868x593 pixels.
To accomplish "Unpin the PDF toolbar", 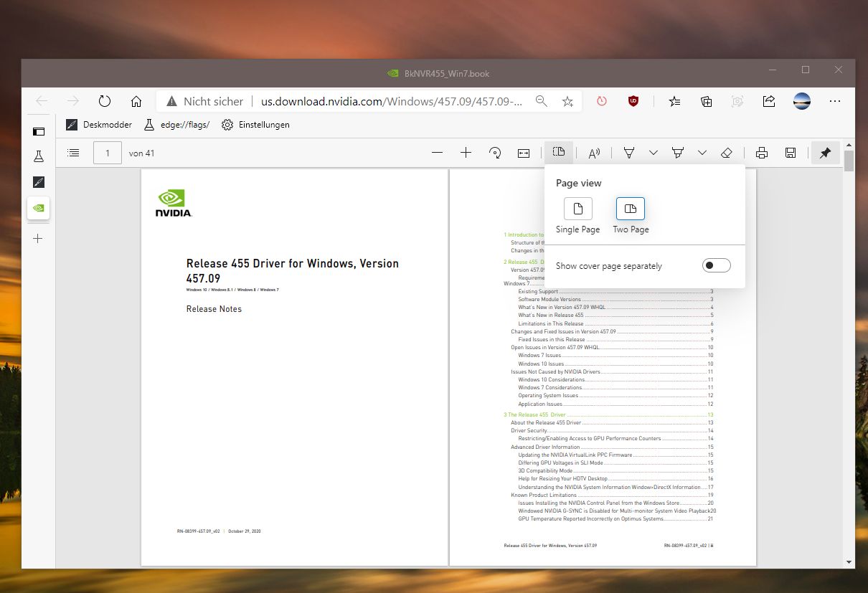I will coord(825,153).
